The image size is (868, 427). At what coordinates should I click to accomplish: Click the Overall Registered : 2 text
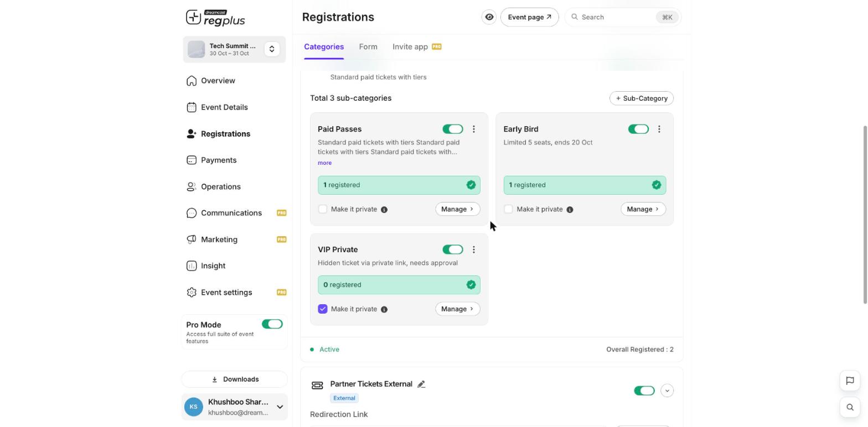(x=640, y=350)
